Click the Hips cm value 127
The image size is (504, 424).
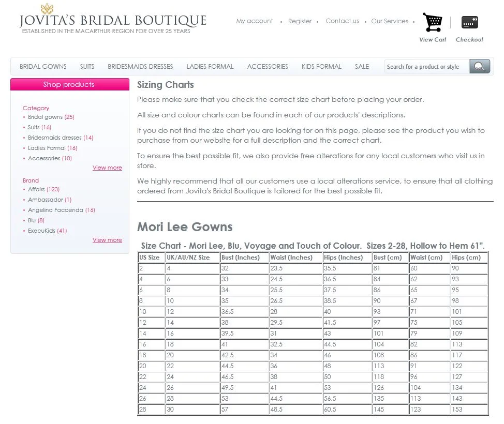[x=469, y=376]
